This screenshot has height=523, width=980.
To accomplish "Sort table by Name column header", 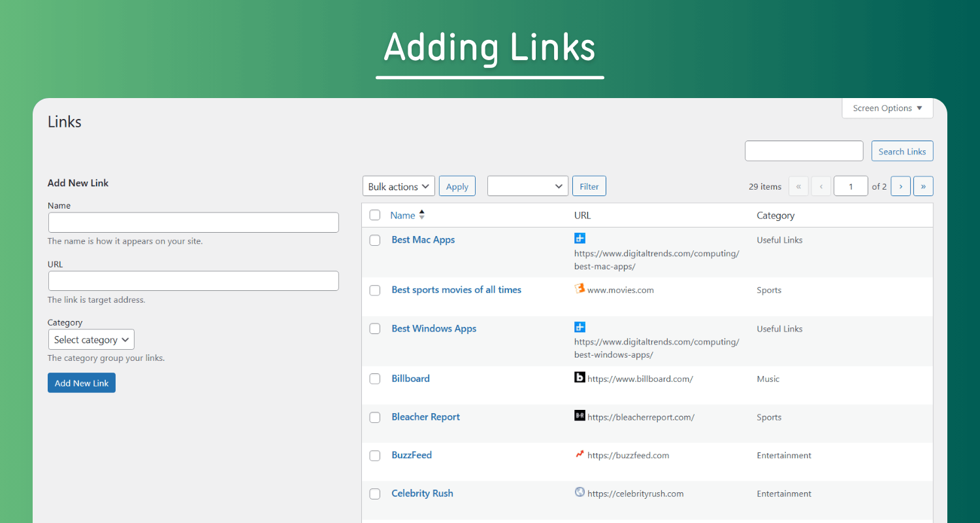I will 402,215.
